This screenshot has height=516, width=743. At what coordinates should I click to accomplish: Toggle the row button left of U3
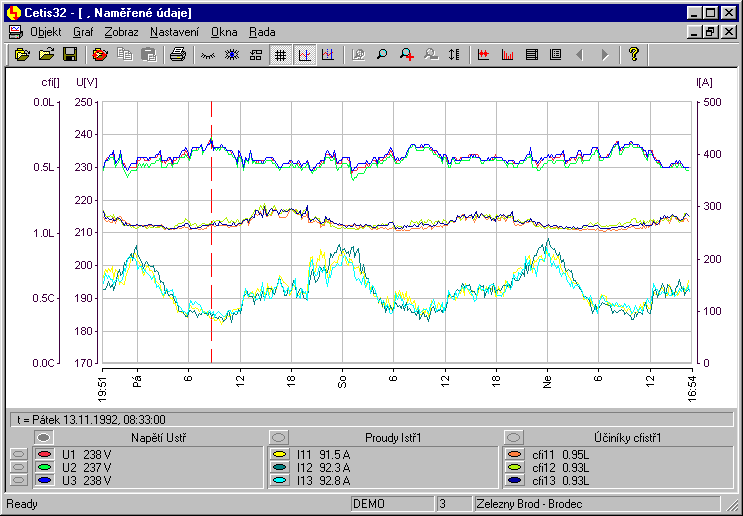point(18,481)
